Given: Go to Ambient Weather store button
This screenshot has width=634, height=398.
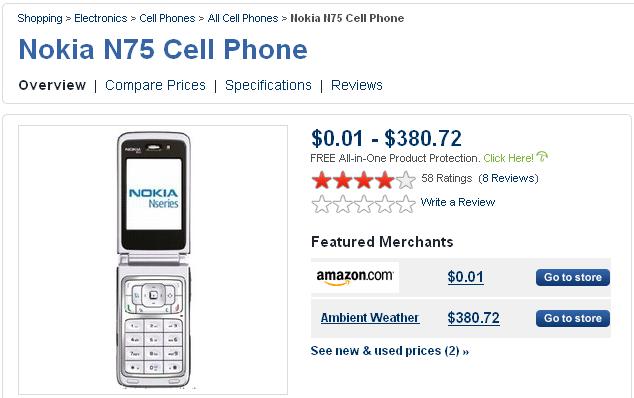Looking at the screenshot, I should [573, 318].
